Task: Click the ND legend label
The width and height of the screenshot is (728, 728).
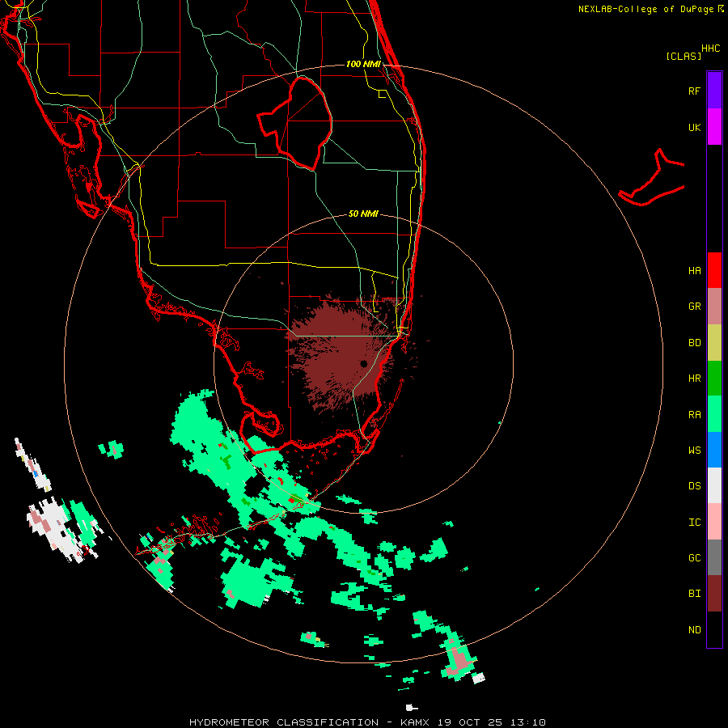Action: [694, 630]
